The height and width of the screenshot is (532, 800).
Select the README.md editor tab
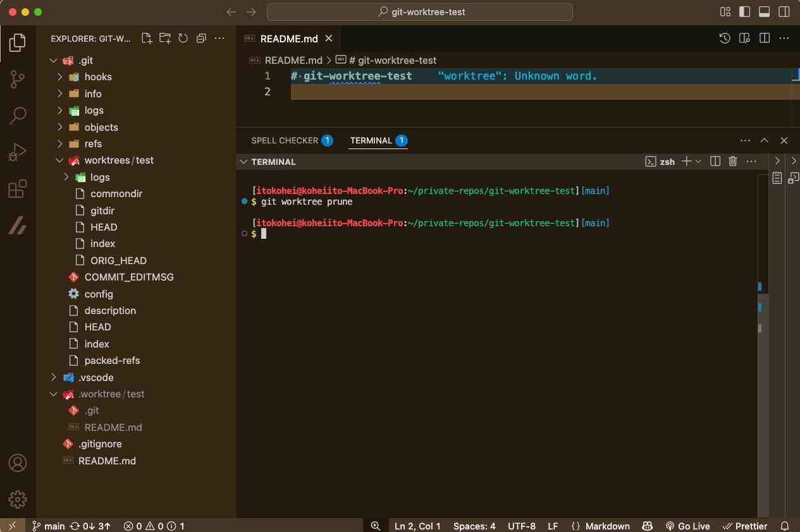click(288, 39)
